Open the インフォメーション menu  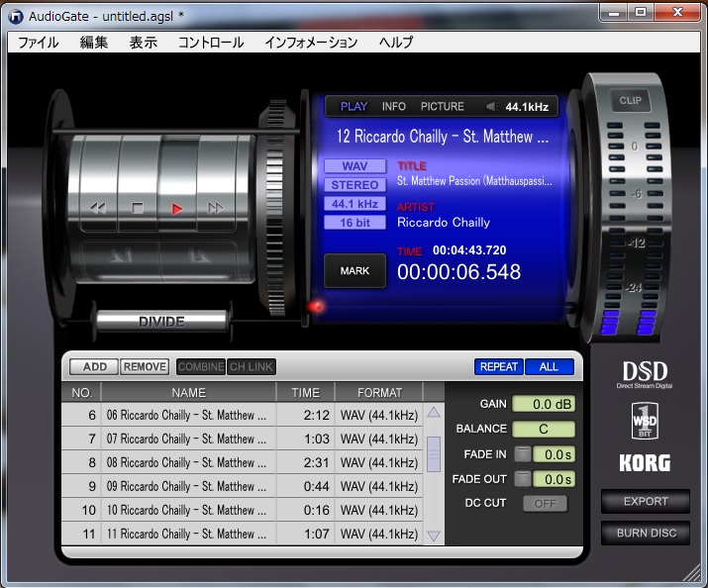click(x=311, y=43)
